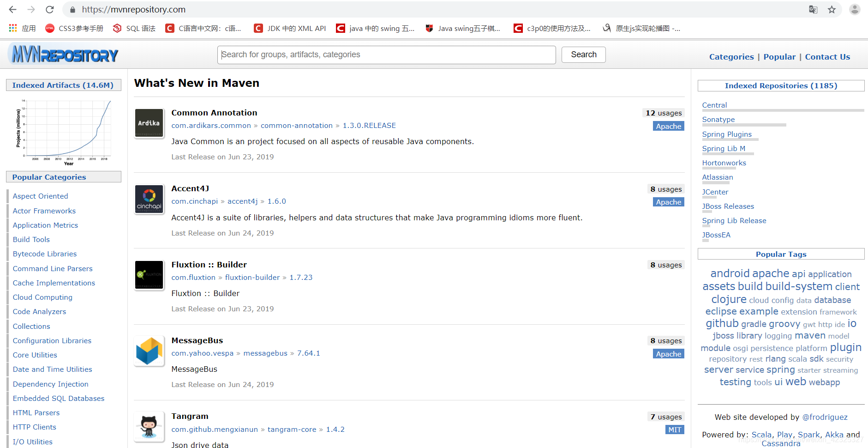Image resolution: width=868 pixels, height=448 pixels.
Task: Open JDK 中的 XML API bookmark
Action: click(290, 28)
